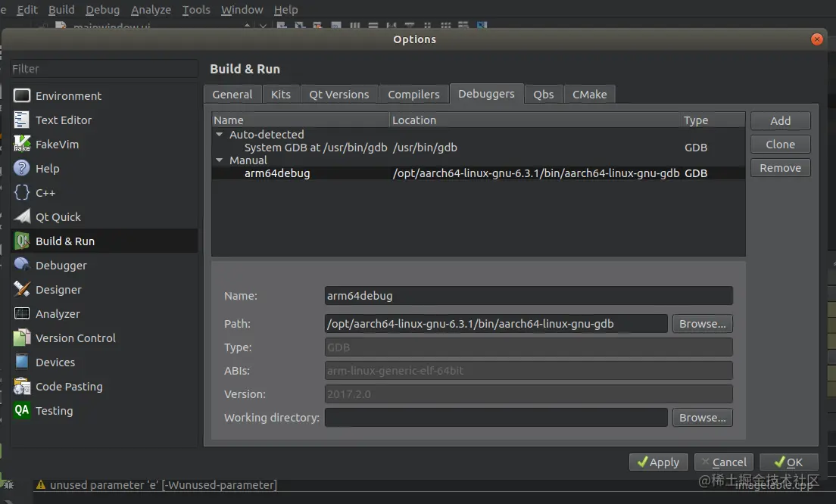Edit the debugger Name field
836x504 pixels.
[529, 296]
